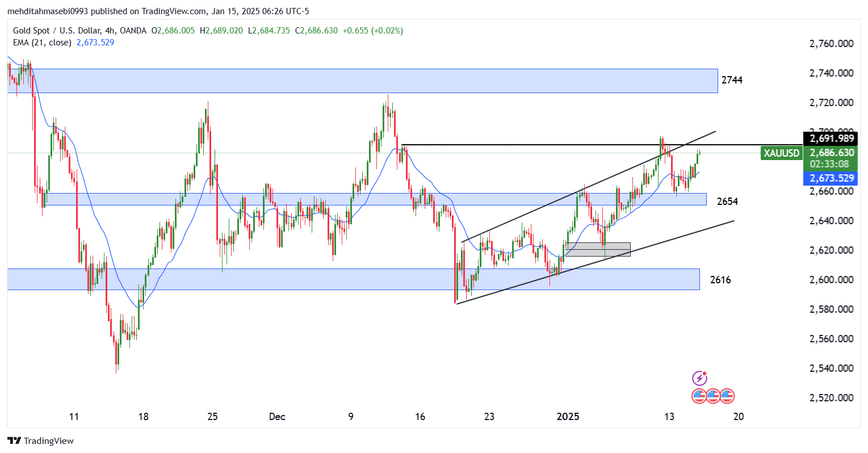Select the 2654 zone label
Screen dimensions: 868x453
click(727, 202)
